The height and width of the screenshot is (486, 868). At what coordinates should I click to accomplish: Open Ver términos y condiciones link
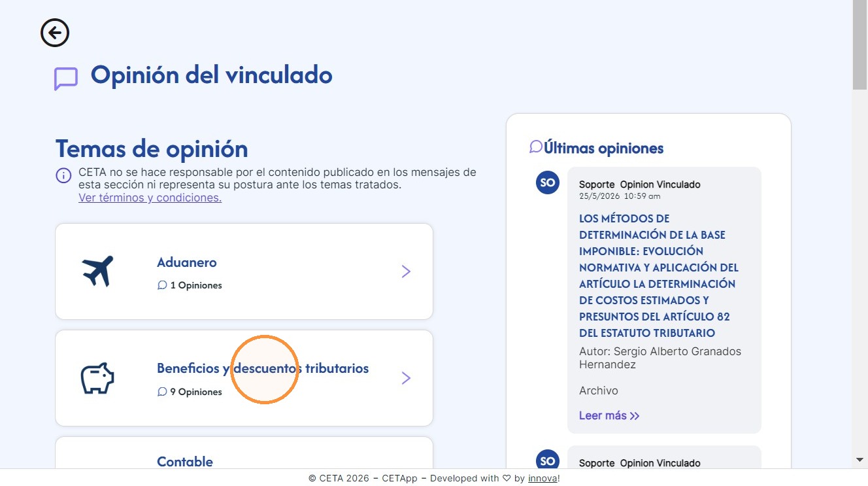150,198
